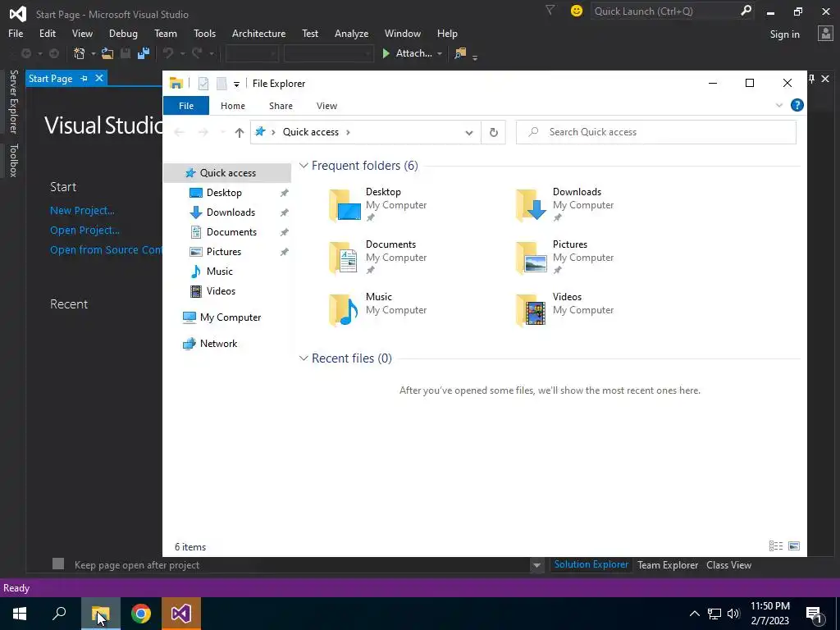Click the network icon in system tray
Viewport: 840px width, 630px height.
pos(714,614)
